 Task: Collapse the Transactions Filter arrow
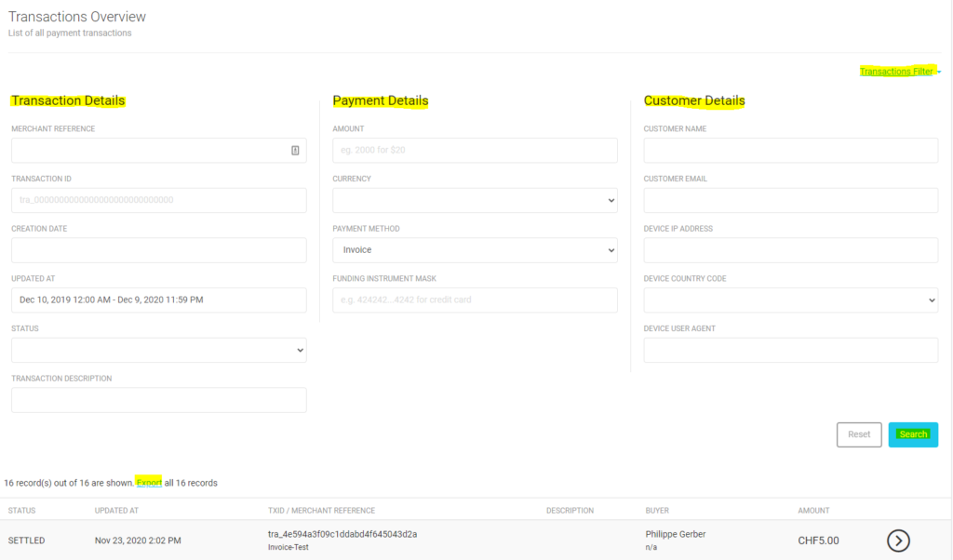click(939, 72)
